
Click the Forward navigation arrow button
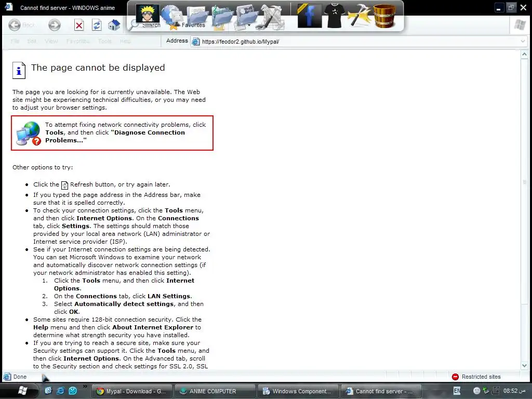[x=54, y=25]
